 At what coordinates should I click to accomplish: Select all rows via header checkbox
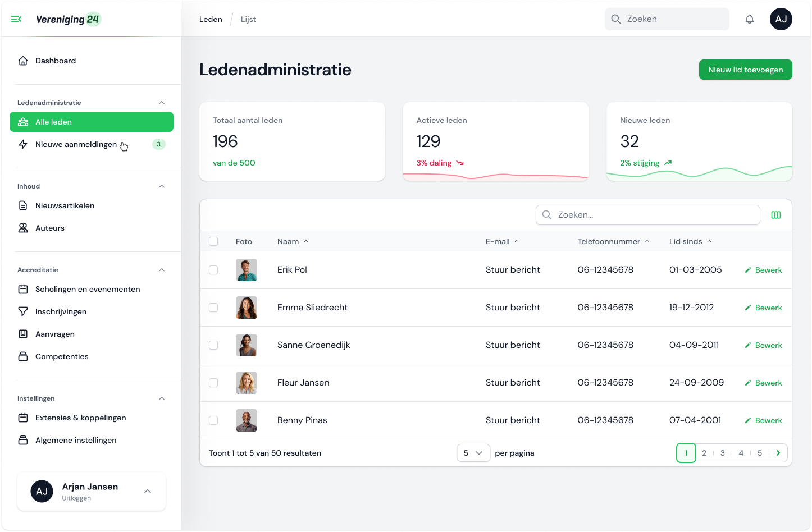coord(213,241)
